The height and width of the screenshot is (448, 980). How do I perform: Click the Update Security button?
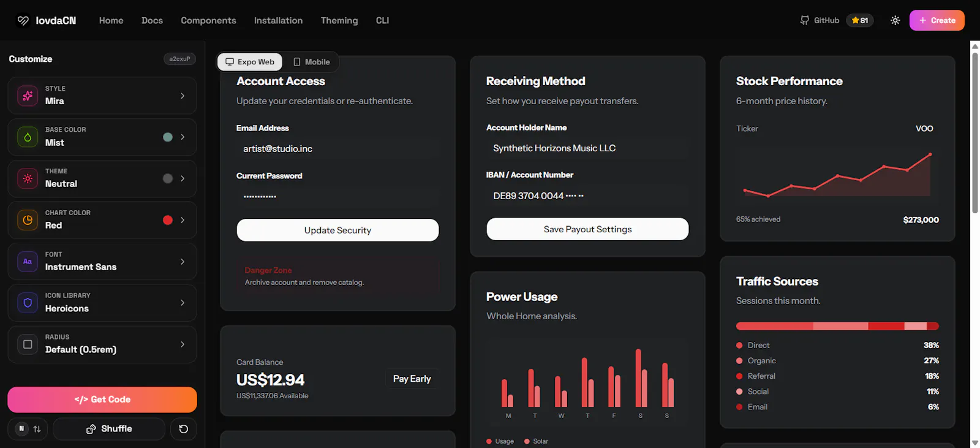pos(337,230)
